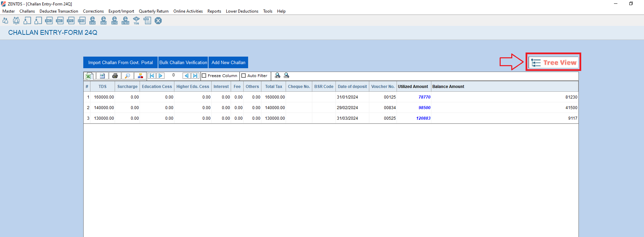Viewport: 644px width, 237px height.
Task: Click the Voucher No. column header
Action: coord(383,87)
